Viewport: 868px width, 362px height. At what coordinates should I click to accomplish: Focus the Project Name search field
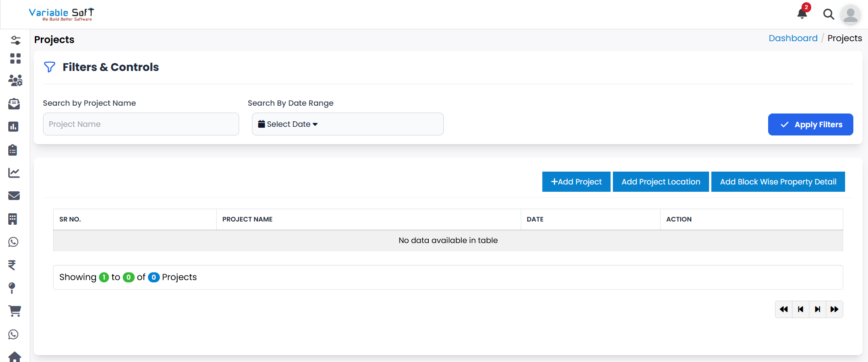[x=141, y=124]
